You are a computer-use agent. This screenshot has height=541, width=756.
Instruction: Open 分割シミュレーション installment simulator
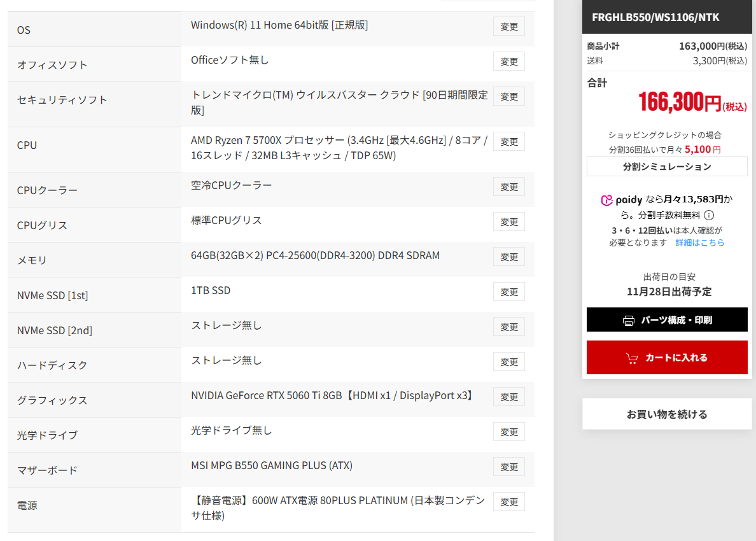point(667,167)
